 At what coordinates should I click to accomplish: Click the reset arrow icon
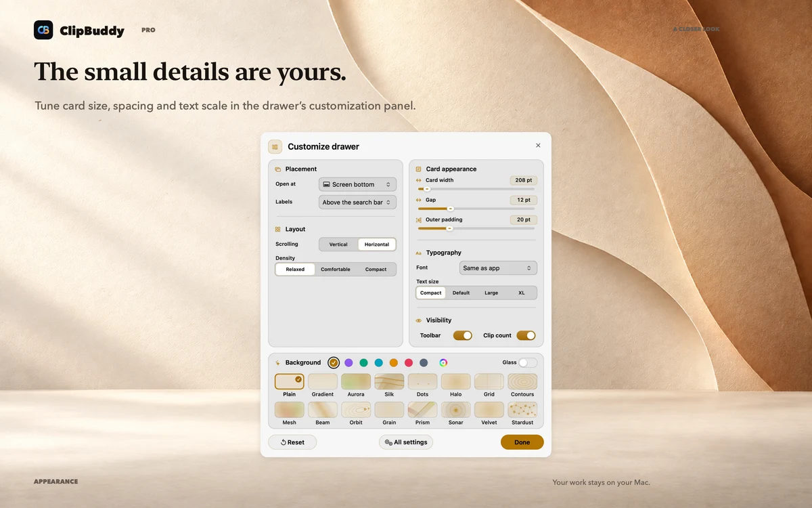[284, 442]
